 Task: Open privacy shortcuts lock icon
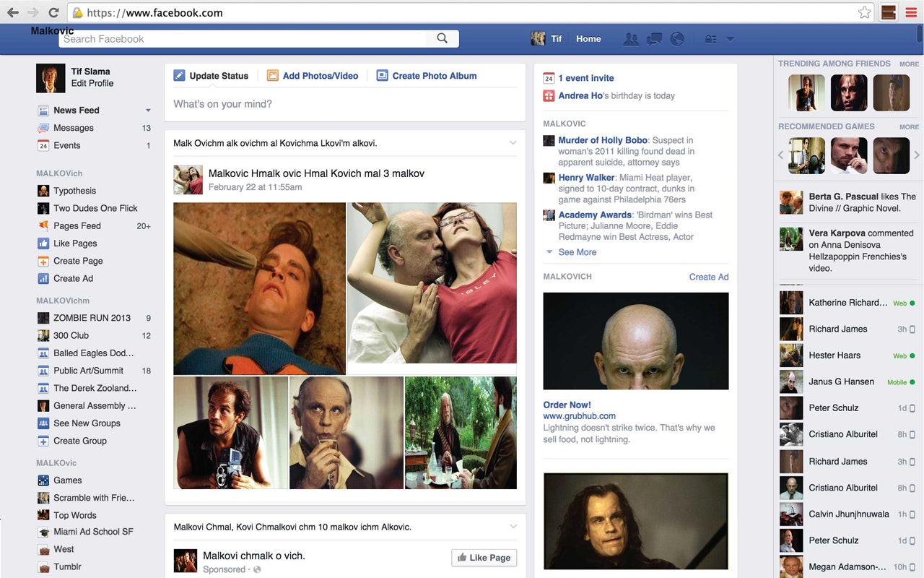[x=710, y=38]
